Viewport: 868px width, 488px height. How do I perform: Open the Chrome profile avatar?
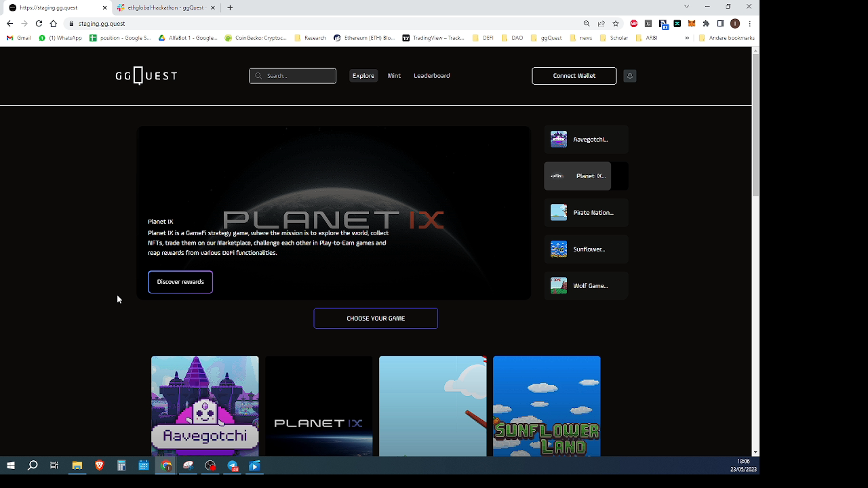click(x=735, y=24)
